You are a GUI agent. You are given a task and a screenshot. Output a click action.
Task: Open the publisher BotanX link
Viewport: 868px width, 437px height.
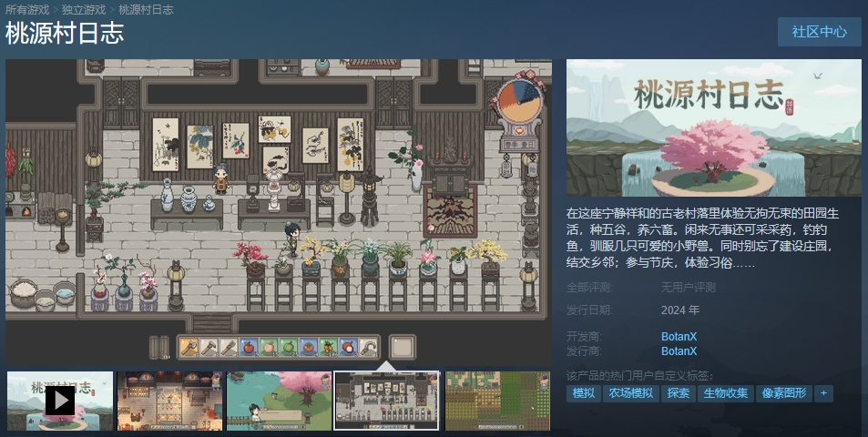point(679,351)
